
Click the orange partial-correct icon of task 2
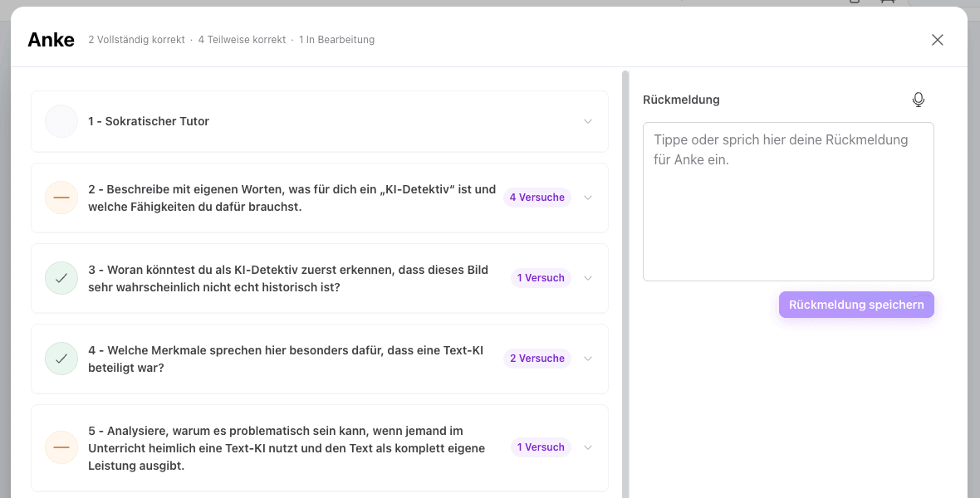61,198
